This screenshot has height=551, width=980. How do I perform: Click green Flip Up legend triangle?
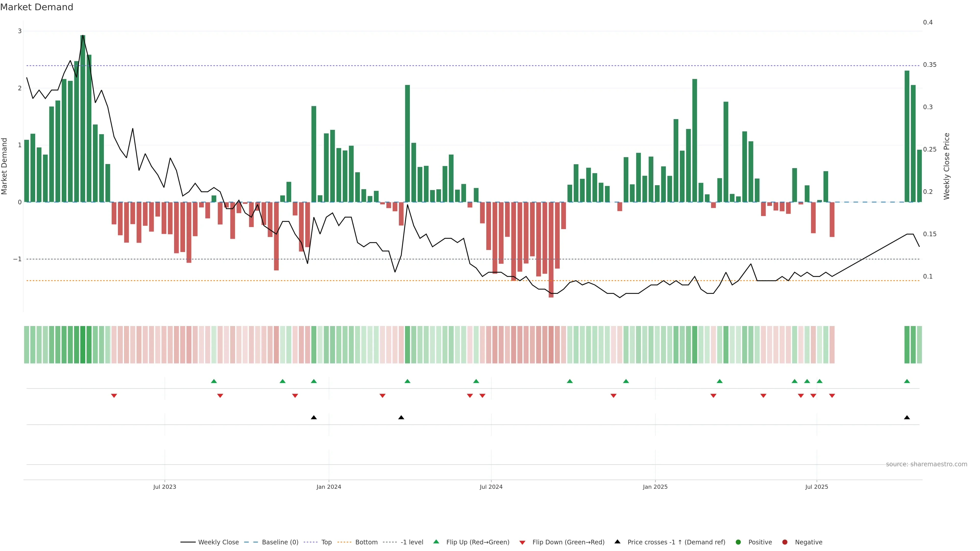coord(436,542)
